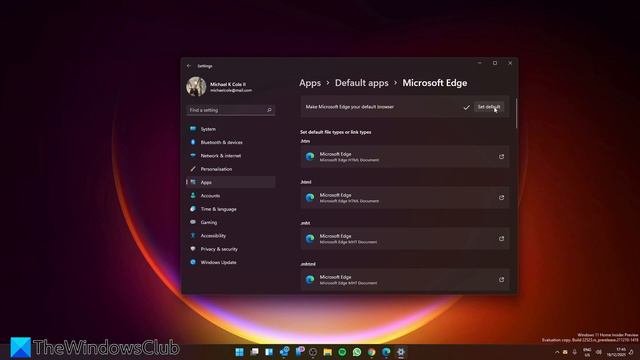640x360 pixels.
Task: Open Windows Update settings
Action: point(231,262)
